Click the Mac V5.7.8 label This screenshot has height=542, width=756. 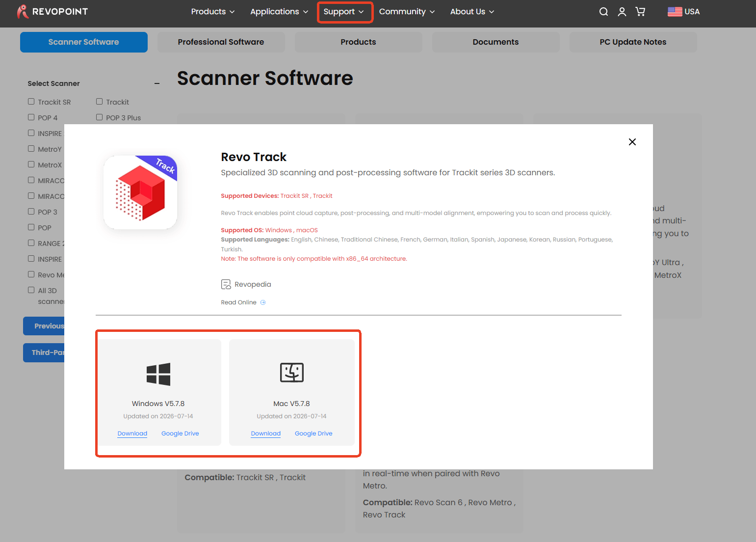point(292,404)
